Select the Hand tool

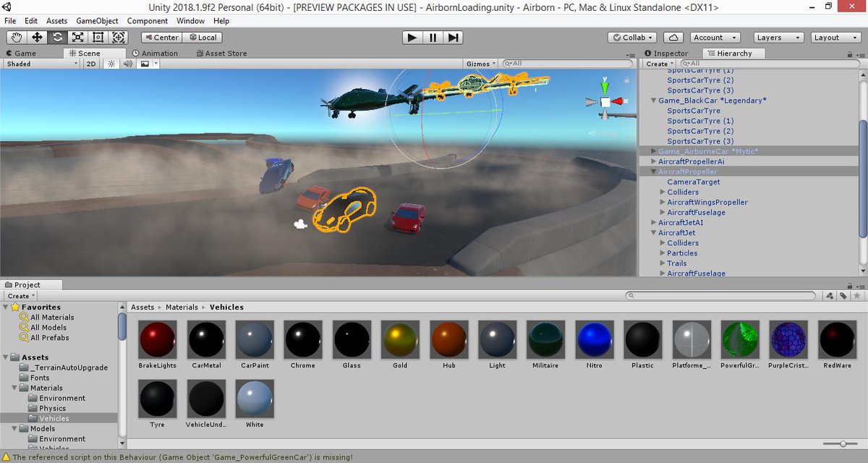(x=17, y=38)
